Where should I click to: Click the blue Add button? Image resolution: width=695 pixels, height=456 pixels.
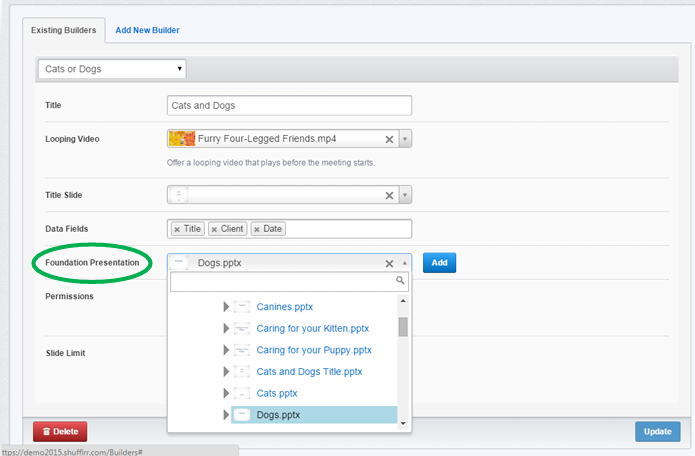click(439, 263)
